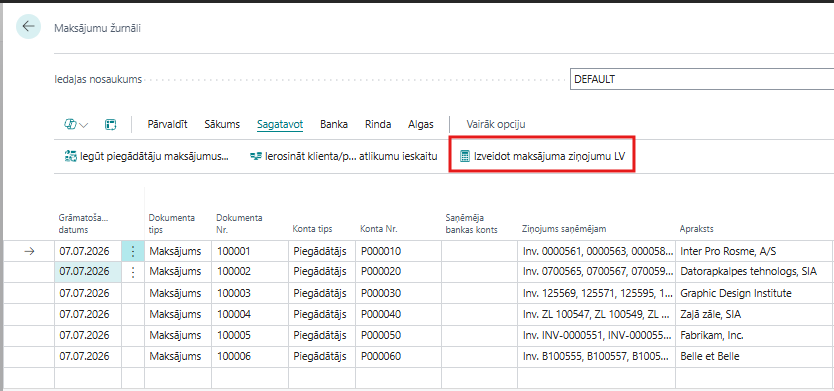Viewport: 834px width, 391px height.
Task: Select Zaļā zāle, SIA description
Action: [x=711, y=314]
